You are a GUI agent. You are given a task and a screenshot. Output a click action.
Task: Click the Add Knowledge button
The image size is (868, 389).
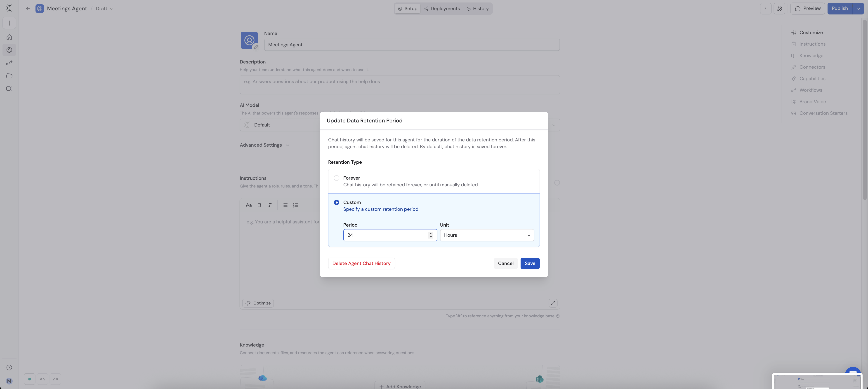tap(400, 386)
